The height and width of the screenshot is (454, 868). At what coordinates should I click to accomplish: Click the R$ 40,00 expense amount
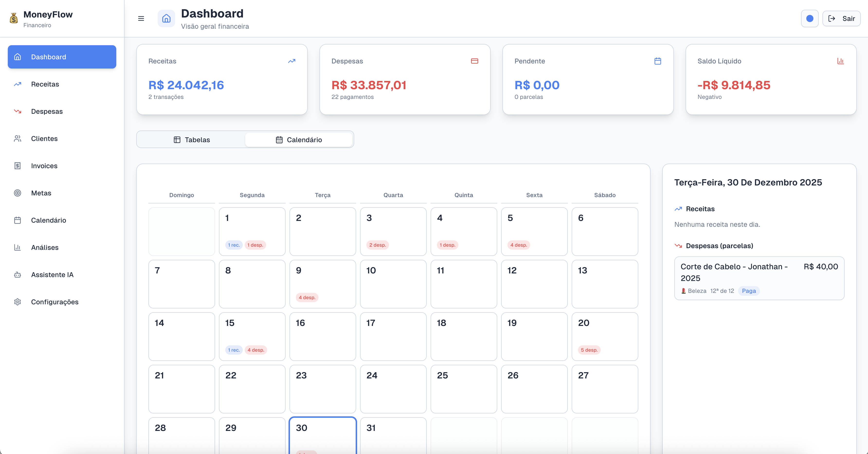click(821, 267)
